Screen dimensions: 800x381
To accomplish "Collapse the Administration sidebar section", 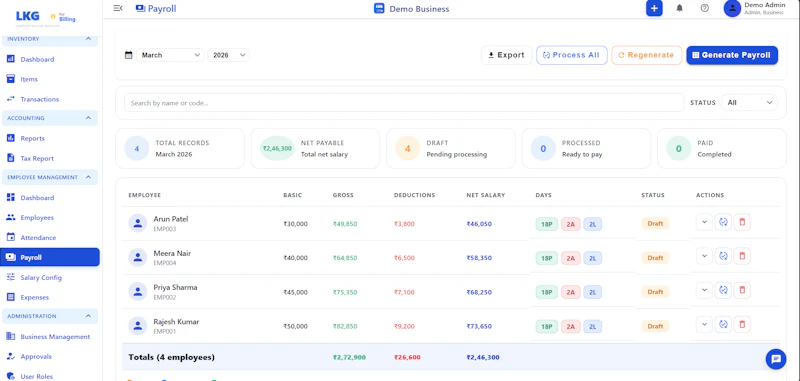I will [x=50, y=316].
